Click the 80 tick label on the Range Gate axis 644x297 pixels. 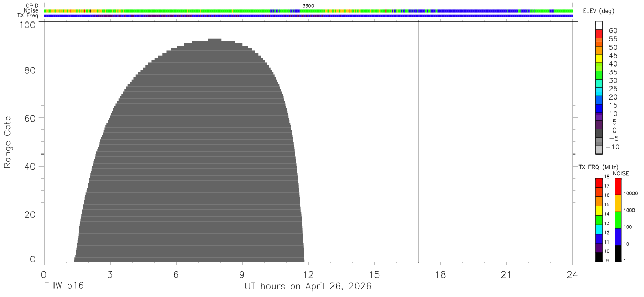(31, 70)
